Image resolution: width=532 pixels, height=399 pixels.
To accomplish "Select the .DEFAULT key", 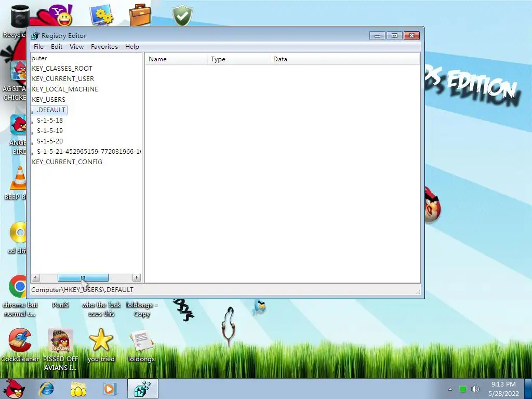I will coord(51,110).
